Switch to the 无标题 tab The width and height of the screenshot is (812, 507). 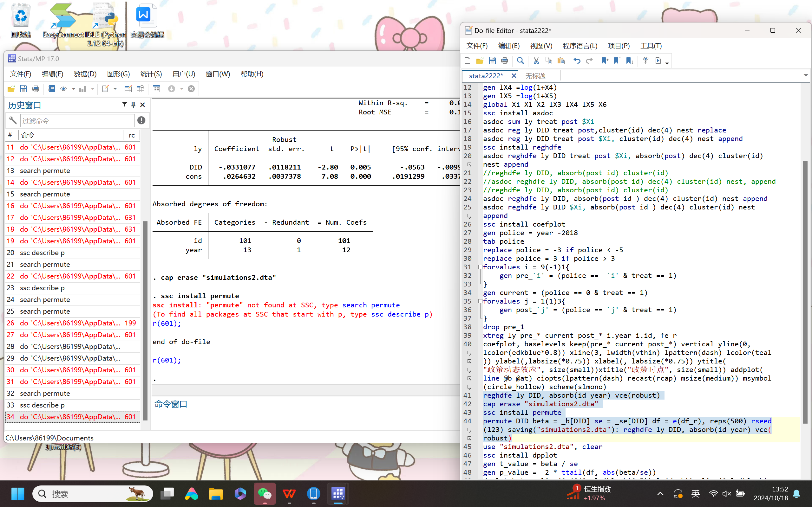coord(535,76)
